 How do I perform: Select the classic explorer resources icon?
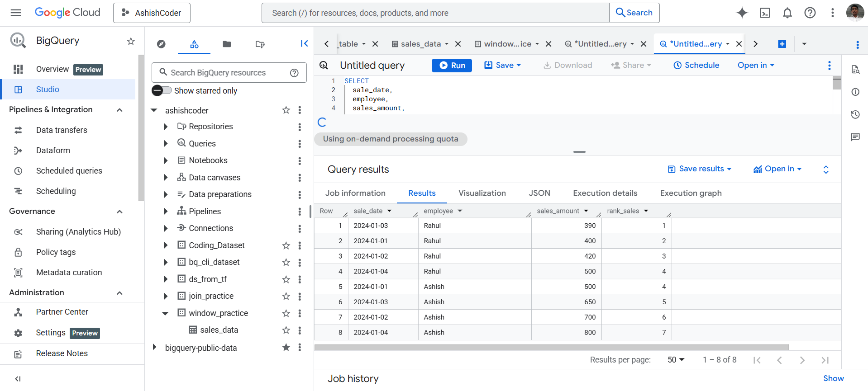[194, 44]
